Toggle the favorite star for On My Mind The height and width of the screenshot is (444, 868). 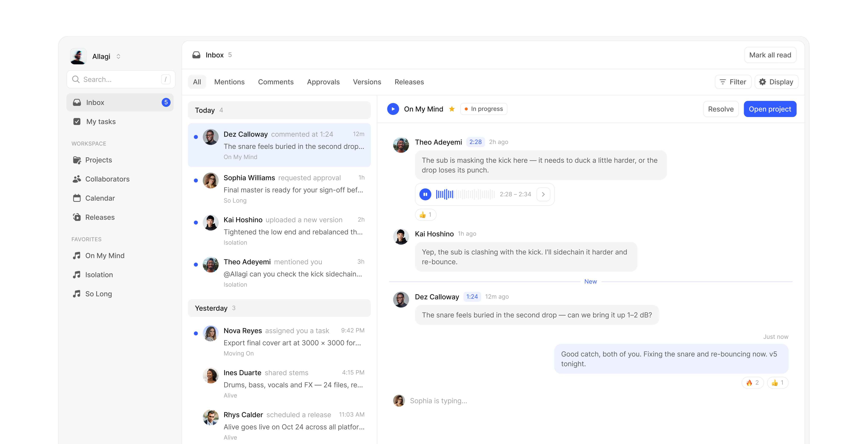point(452,109)
